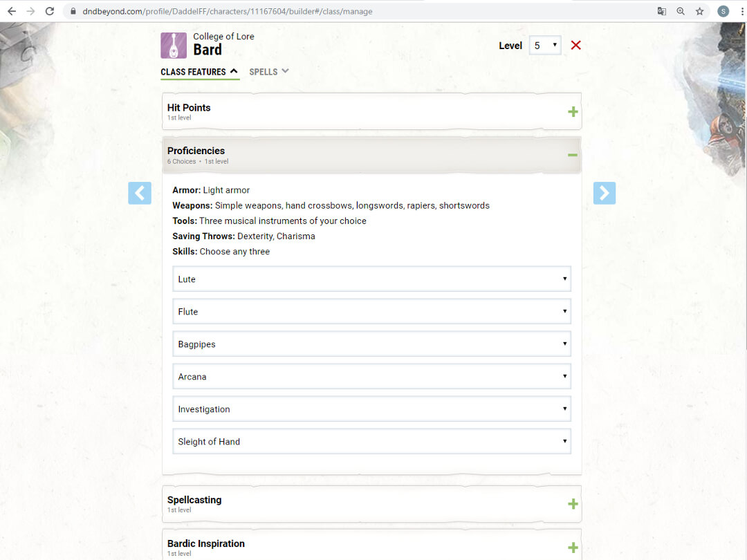Open the Level dropdown
The width and height of the screenshot is (747, 560).
point(545,46)
